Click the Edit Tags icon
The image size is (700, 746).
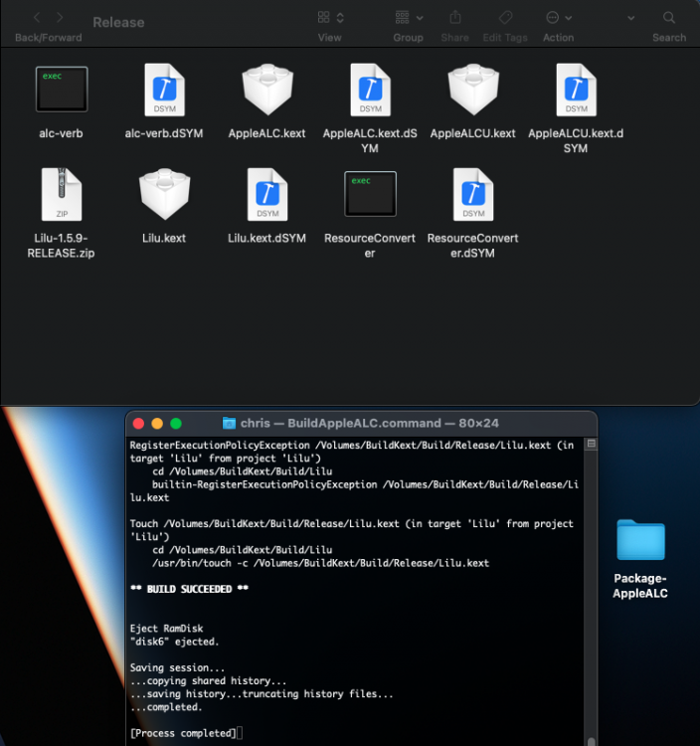[x=505, y=18]
